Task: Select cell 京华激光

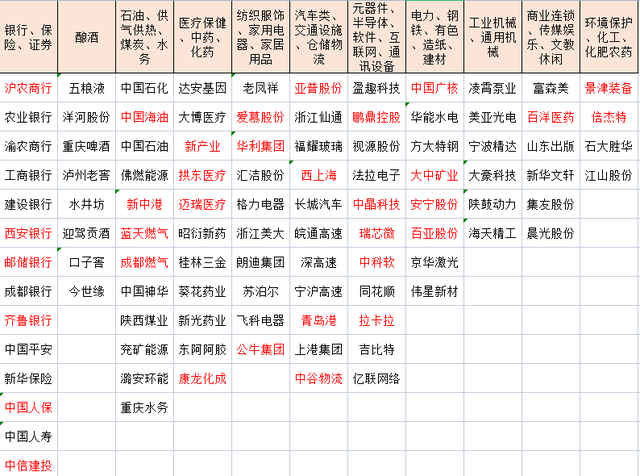Action: [435, 262]
